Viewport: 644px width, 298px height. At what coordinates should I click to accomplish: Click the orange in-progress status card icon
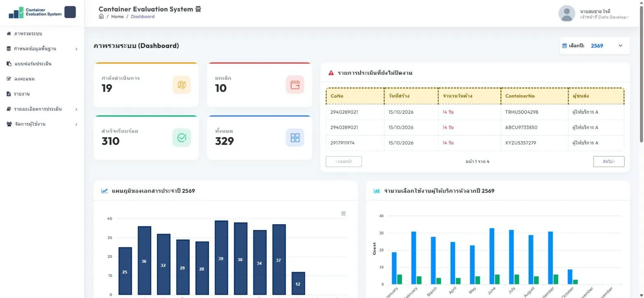[x=182, y=85]
